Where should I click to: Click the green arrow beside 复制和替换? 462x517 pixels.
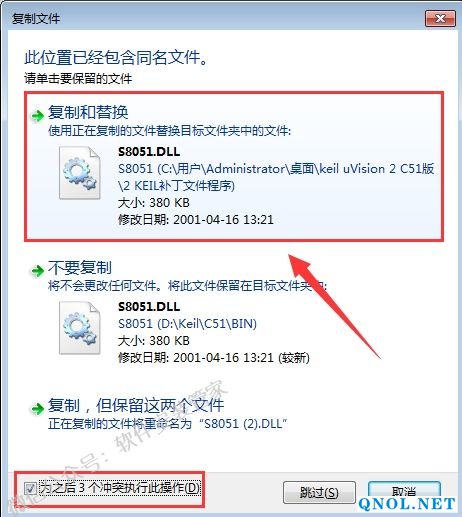[37, 115]
